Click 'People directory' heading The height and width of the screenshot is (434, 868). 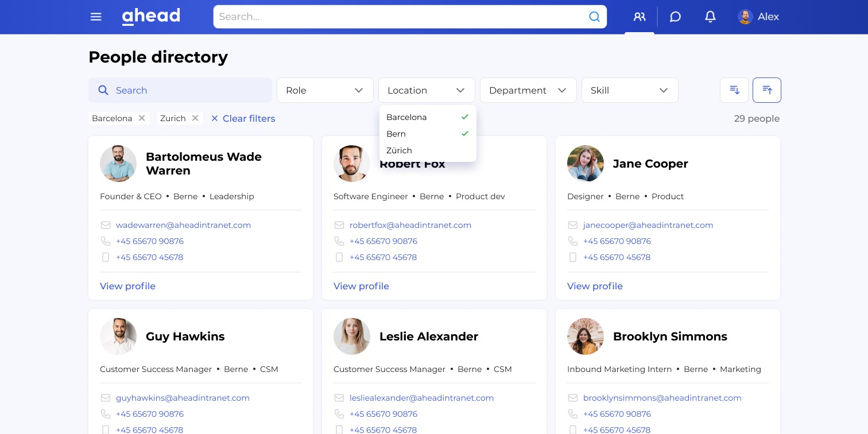point(158,57)
